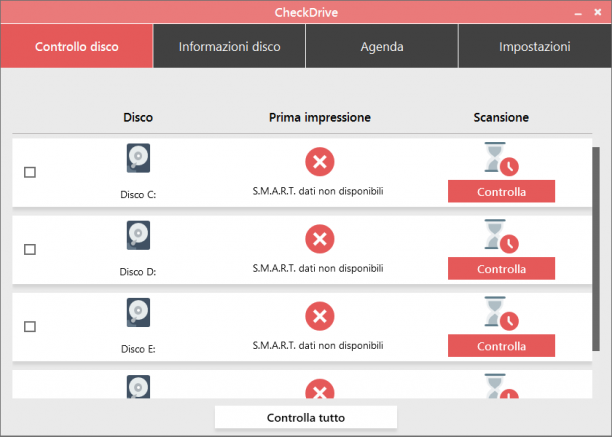Click the hourglass scan icon for Disco C:

(501, 159)
